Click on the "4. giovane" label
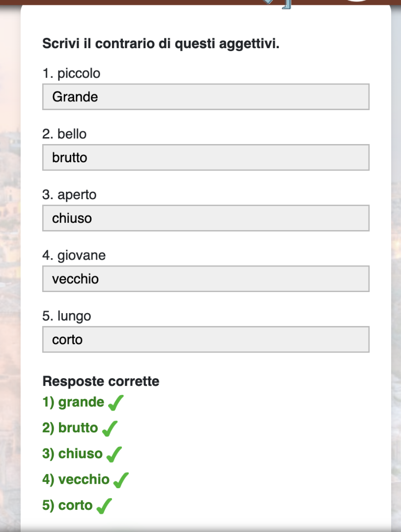401x532 pixels. pyautogui.click(x=74, y=255)
